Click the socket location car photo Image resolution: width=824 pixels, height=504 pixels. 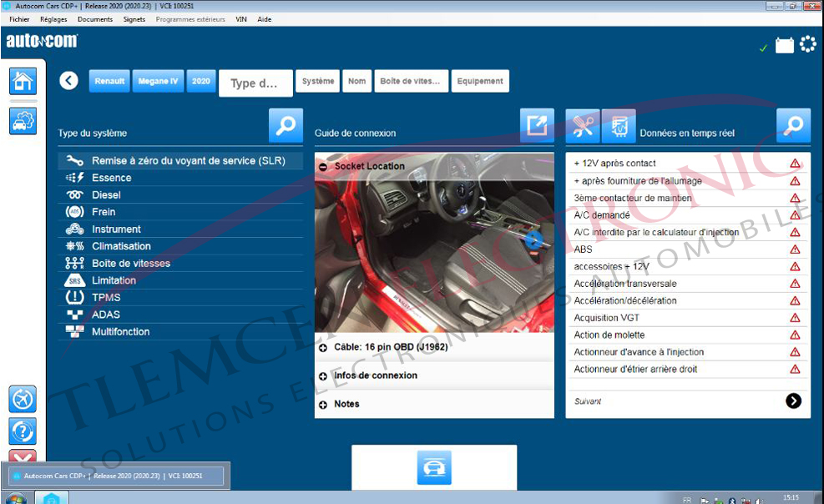coord(434,256)
